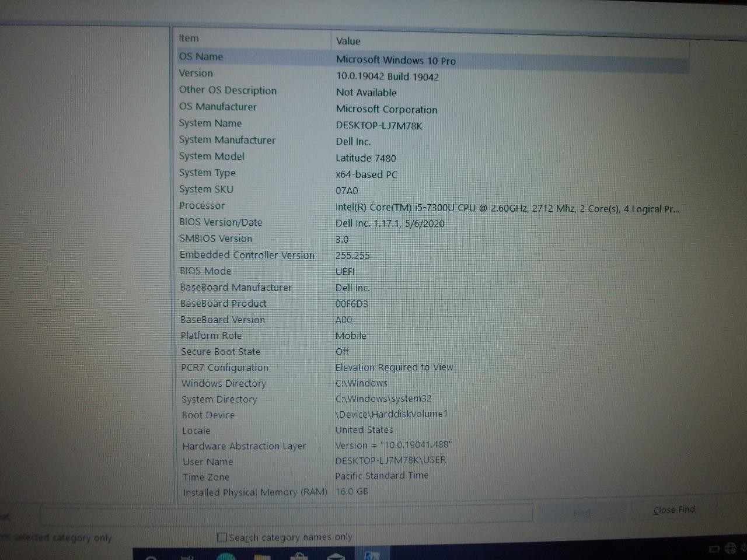This screenshot has width=747, height=560.
Task: Click the '10.0.19042 Build 19042' value
Action: pos(388,76)
